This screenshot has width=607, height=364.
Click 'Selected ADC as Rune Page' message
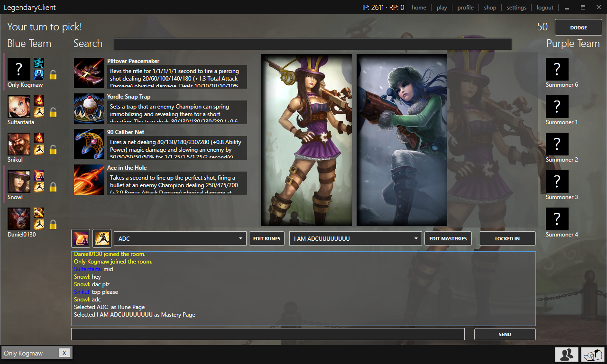point(110,307)
